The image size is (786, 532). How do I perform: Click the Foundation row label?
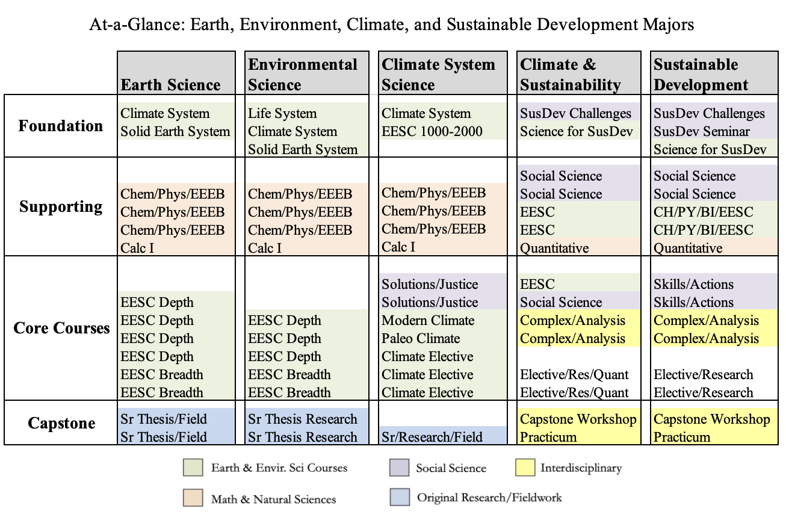tap(61, 126)
